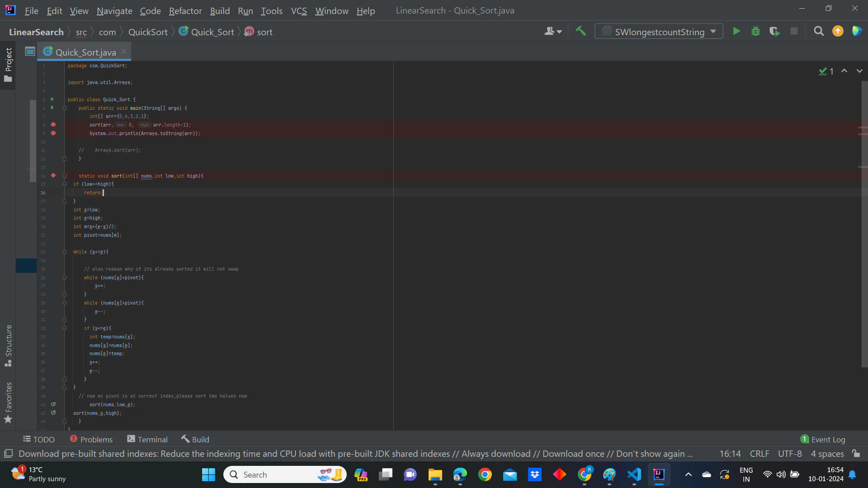Open the user account dropdown on toolbar
The height and width of the screenshot is (488, 868).
(552, 31)
